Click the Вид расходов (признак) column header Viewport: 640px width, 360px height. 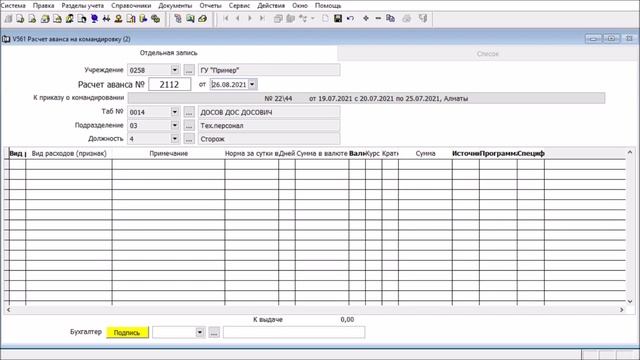[69, 153]
